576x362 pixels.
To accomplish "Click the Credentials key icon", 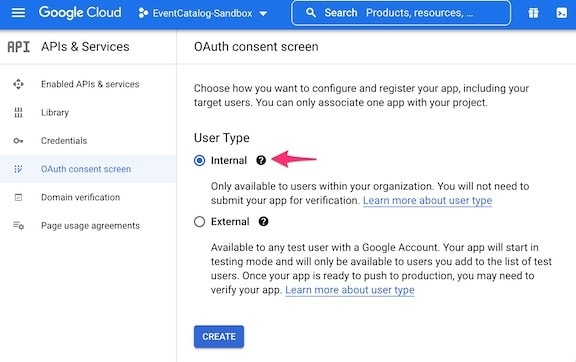I will [18, 141].
